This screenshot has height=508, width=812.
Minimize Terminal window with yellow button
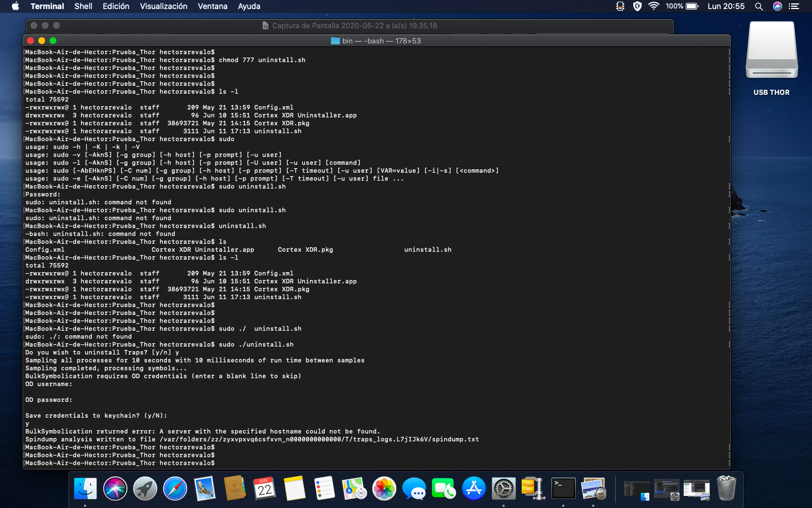click(x=42, y=41)
